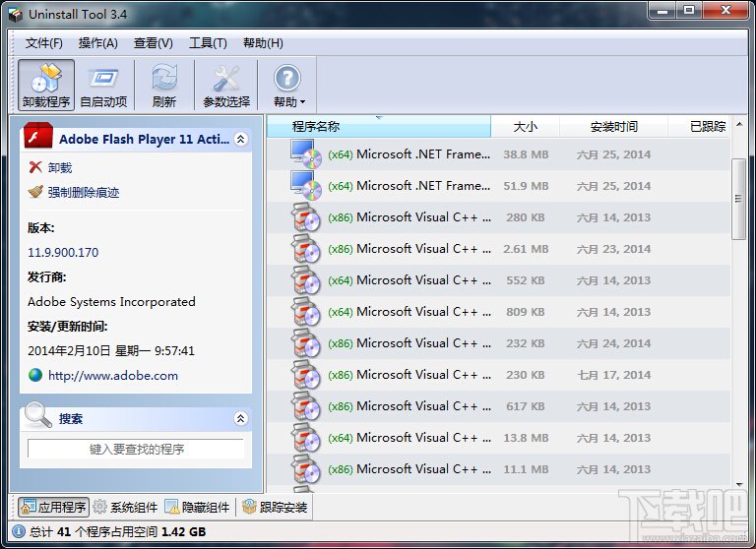The height and width of the screenshot is (549, 756).
Task: Click the status bar info icon
Action: 19,531
